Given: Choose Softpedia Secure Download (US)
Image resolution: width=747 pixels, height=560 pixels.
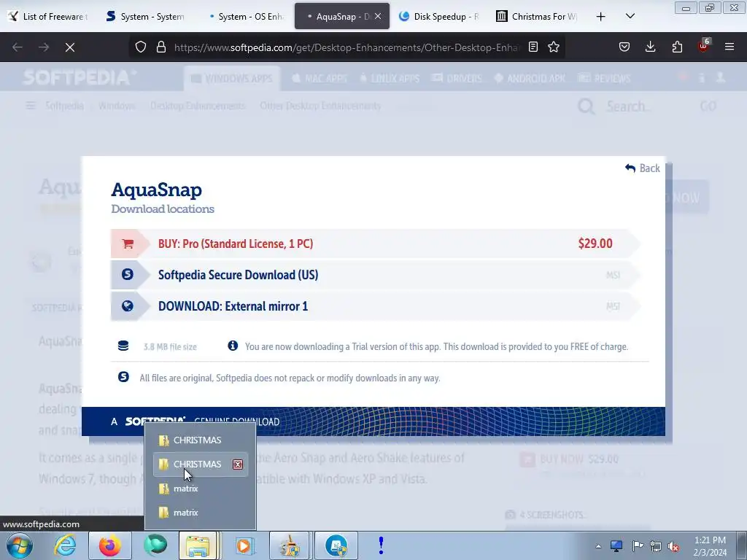Looking at the screenshot, I should [x=374, y=275].
